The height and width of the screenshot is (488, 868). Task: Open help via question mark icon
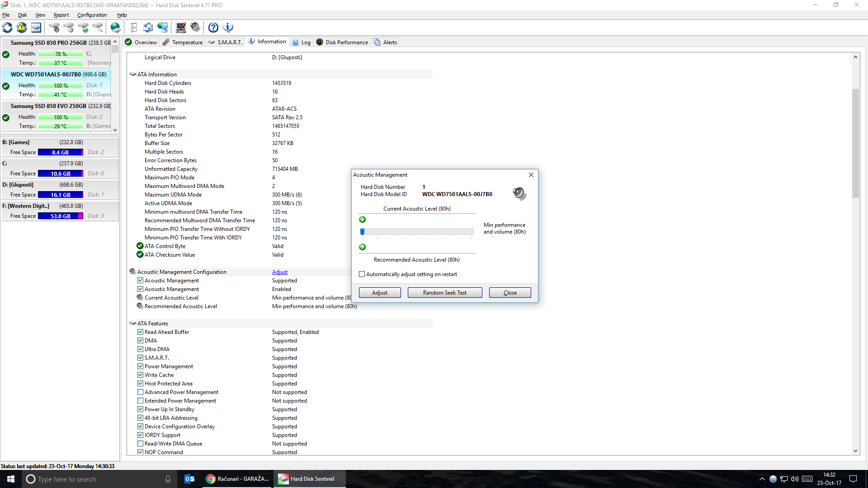[x=213, y=28]
